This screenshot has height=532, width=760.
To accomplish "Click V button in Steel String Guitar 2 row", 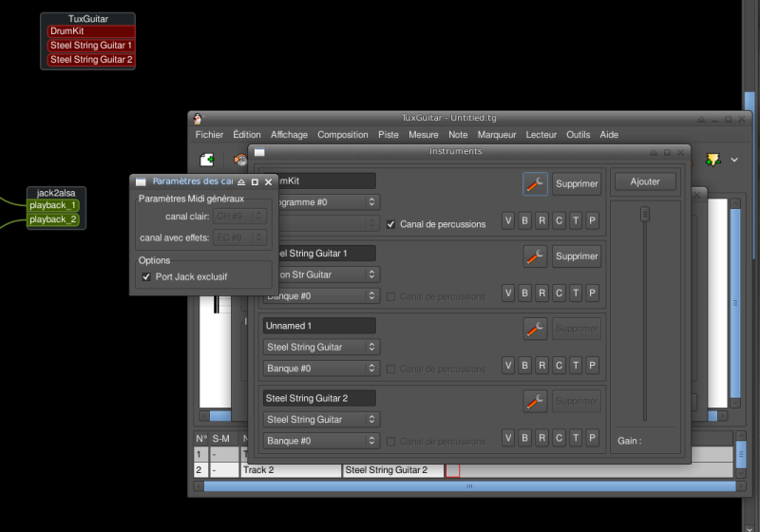I will click(x=508, y=438).
